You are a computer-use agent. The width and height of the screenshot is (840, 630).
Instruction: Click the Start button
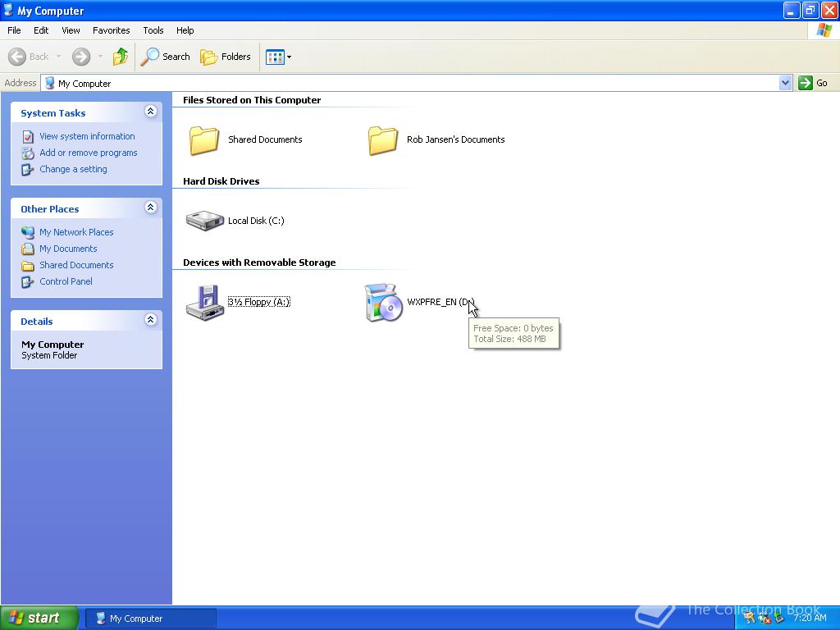[39, 618]
